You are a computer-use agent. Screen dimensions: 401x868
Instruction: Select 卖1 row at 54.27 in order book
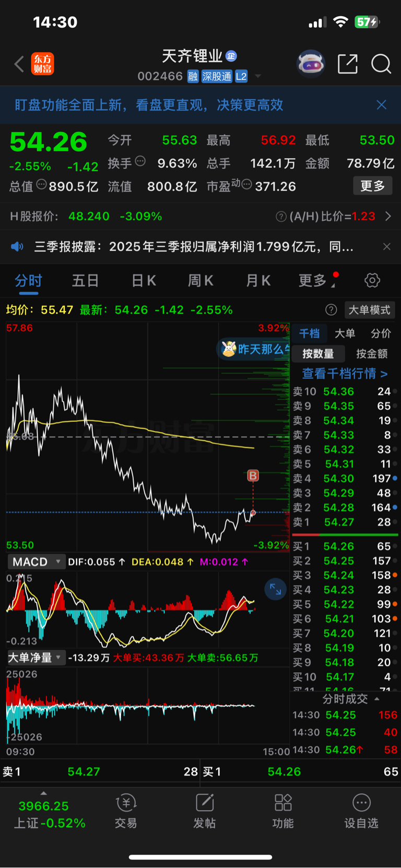tap(345, 522)
